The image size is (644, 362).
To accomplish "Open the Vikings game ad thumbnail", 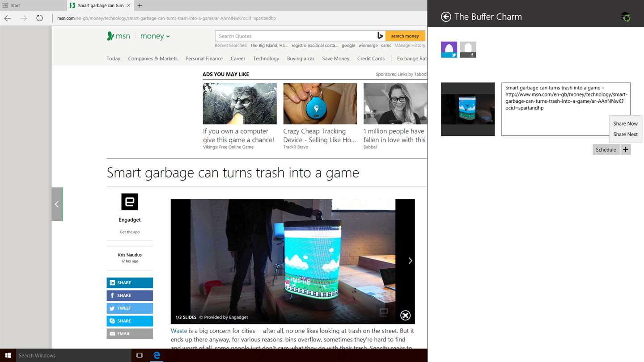I will [240, 104].
